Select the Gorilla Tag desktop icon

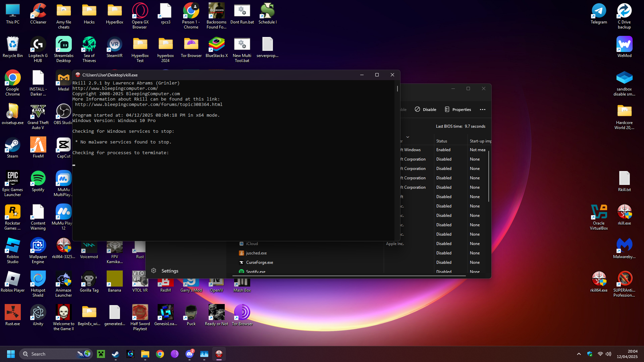point(89,282)
